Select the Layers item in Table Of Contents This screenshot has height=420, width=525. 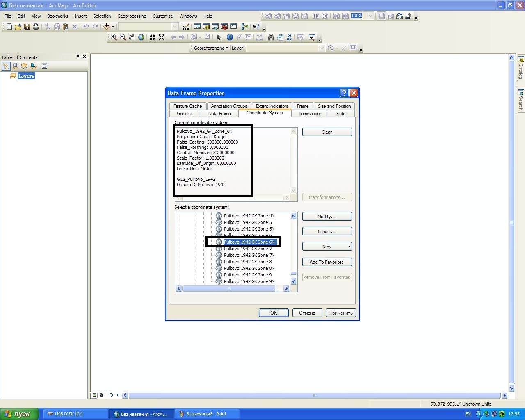tap(26, 76)
